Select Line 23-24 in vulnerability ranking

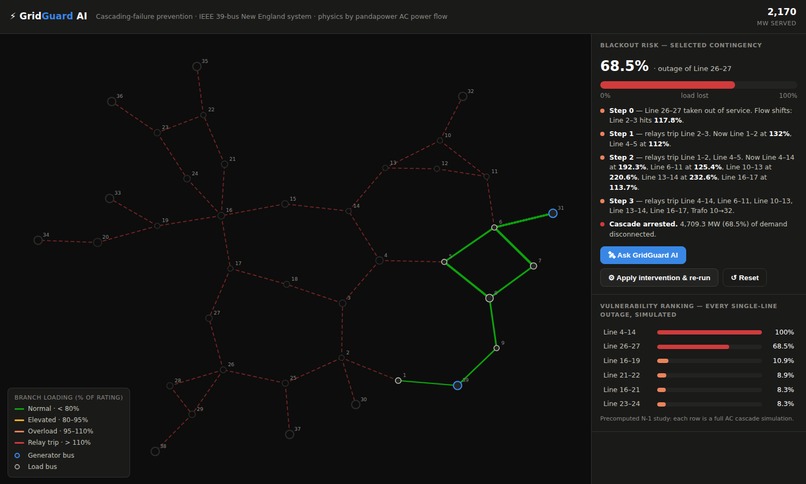[x=698, y=403]
